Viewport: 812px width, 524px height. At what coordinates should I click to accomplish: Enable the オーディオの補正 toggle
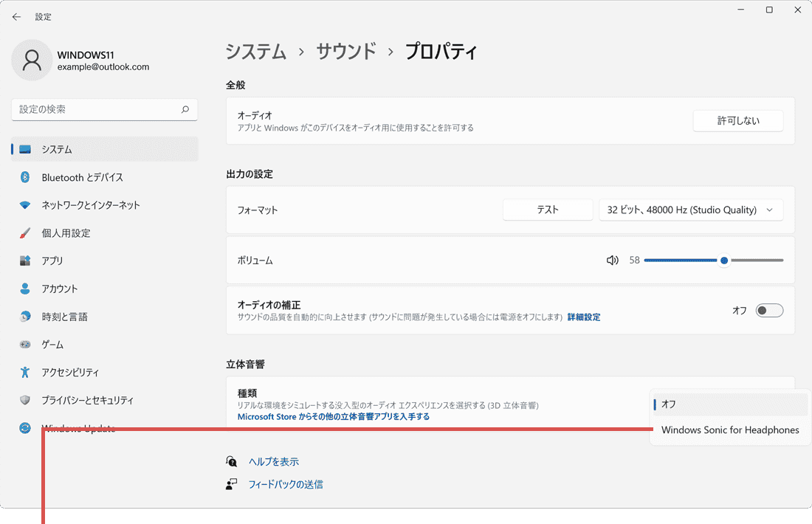coord(768,310)
